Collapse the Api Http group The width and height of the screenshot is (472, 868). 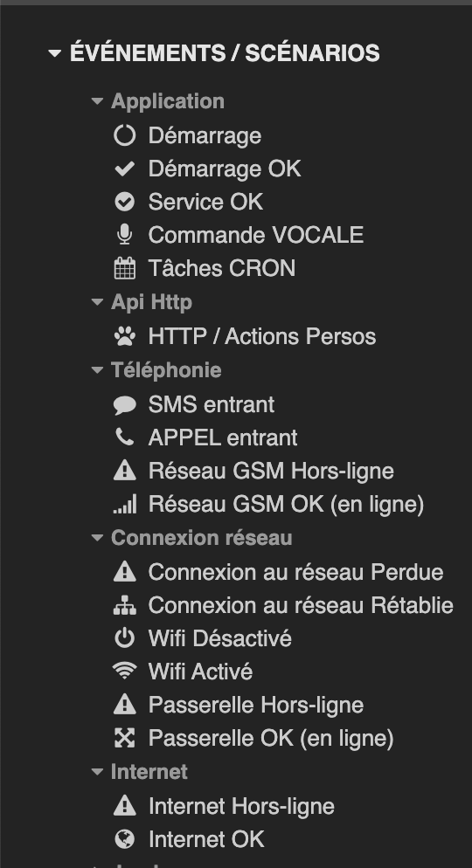[x=97, y=302]
